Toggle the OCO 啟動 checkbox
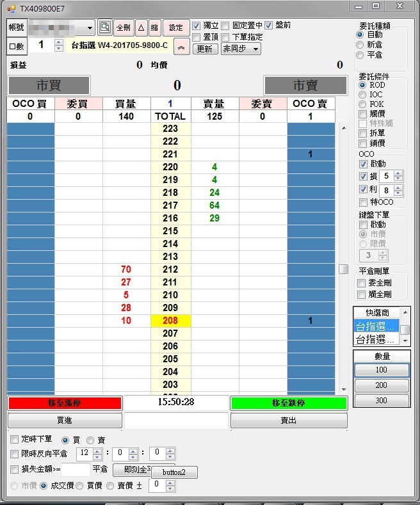 pyautogui.click(x=363, y=164)
